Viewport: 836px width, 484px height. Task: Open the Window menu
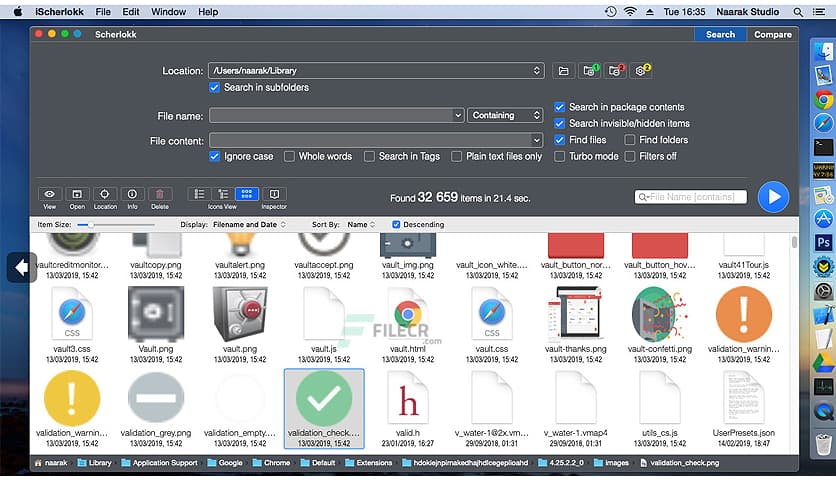click(x=168, y=12)
